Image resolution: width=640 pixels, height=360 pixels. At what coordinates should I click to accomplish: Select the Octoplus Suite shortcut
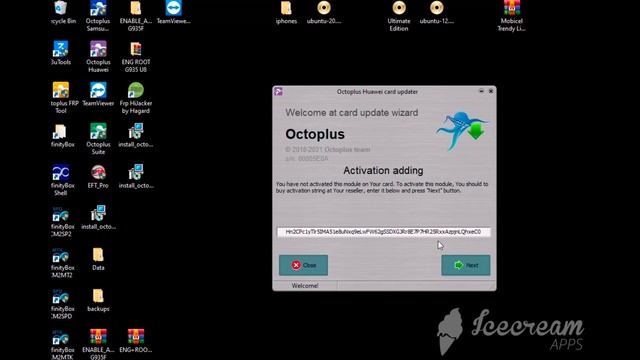pyautogui.click(x=98, y=139)
